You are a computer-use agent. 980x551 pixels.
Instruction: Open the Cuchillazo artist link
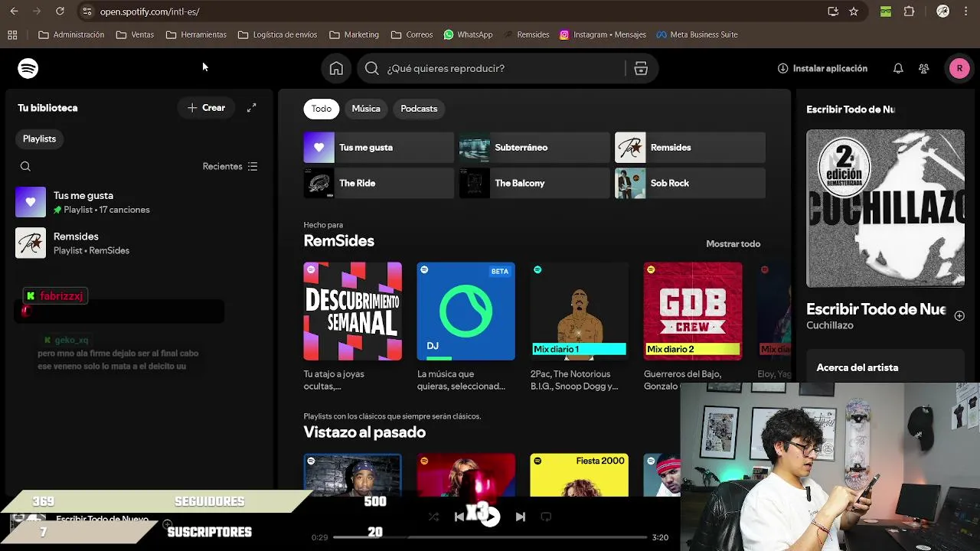tap(830, 326)
